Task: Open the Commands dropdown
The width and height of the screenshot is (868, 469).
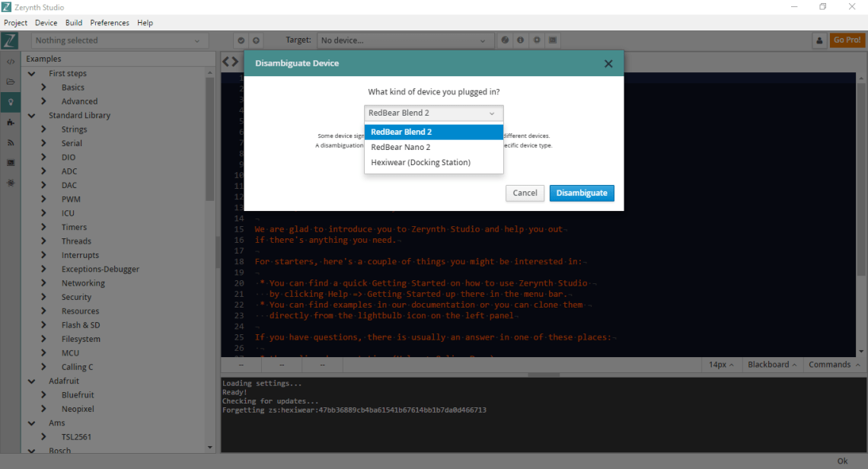Action: (x=834, y=365)
